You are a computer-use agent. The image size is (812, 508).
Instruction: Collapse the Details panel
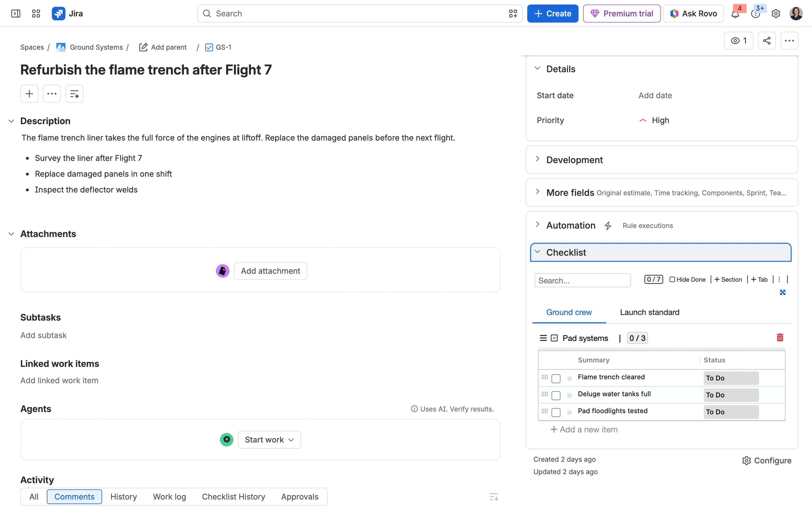click(538, 68)
